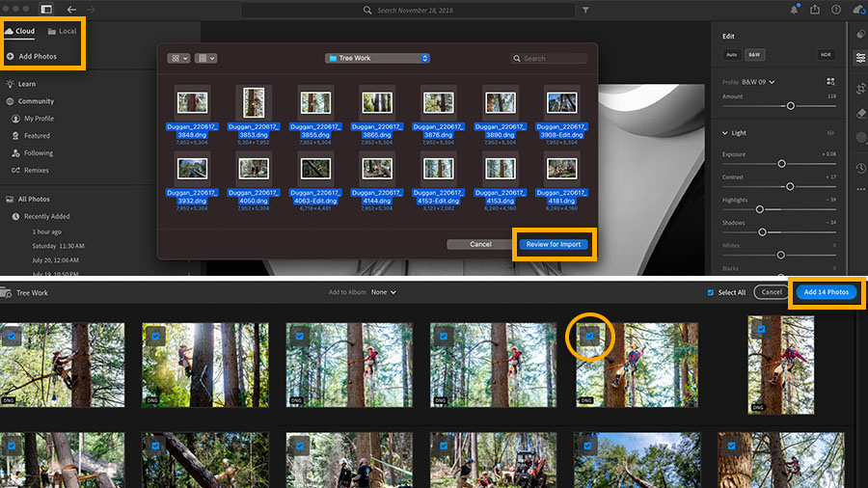The image size is (868, 488).
Task: Open the profile browser icon beside Profile
Action: (830, 81)
